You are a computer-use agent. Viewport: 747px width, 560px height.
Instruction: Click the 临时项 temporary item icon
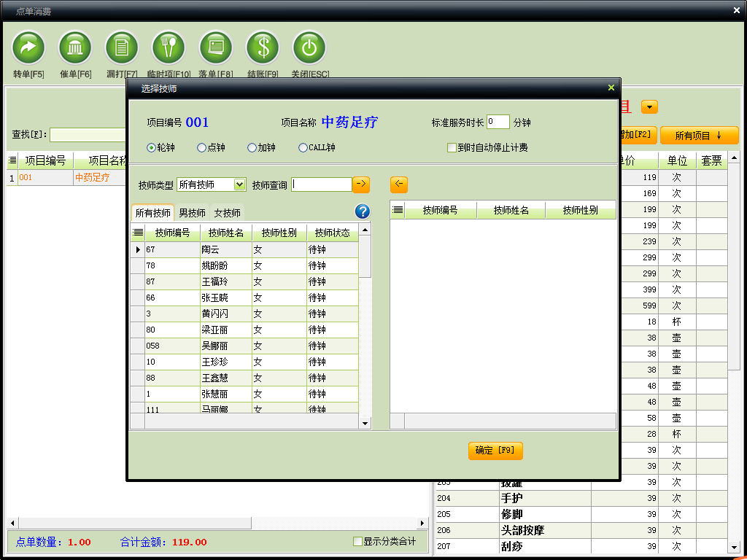169,47
